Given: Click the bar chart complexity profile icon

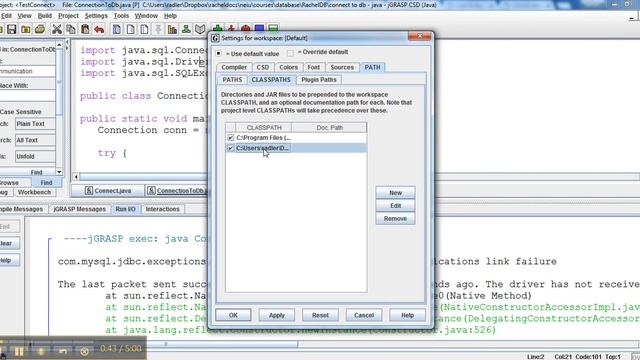Looking at the screenshot, I should coord(172,29).
